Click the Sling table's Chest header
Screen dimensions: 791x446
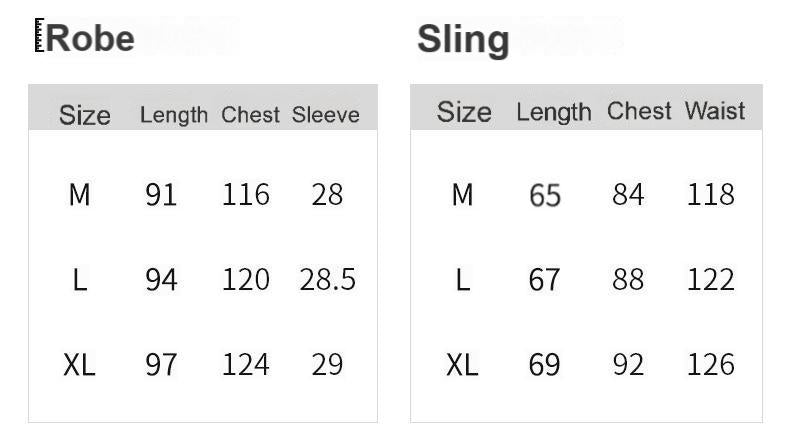pos(639,111)
